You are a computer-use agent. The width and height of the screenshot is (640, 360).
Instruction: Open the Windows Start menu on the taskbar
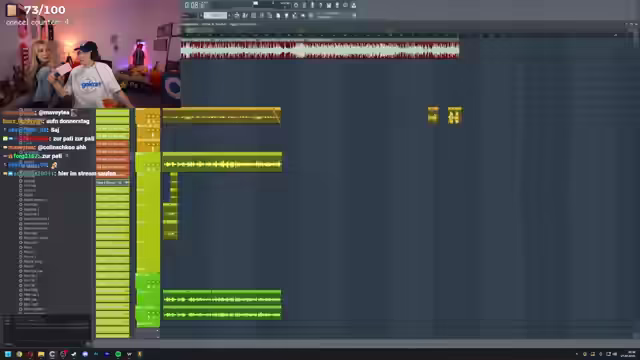(8, 354)
